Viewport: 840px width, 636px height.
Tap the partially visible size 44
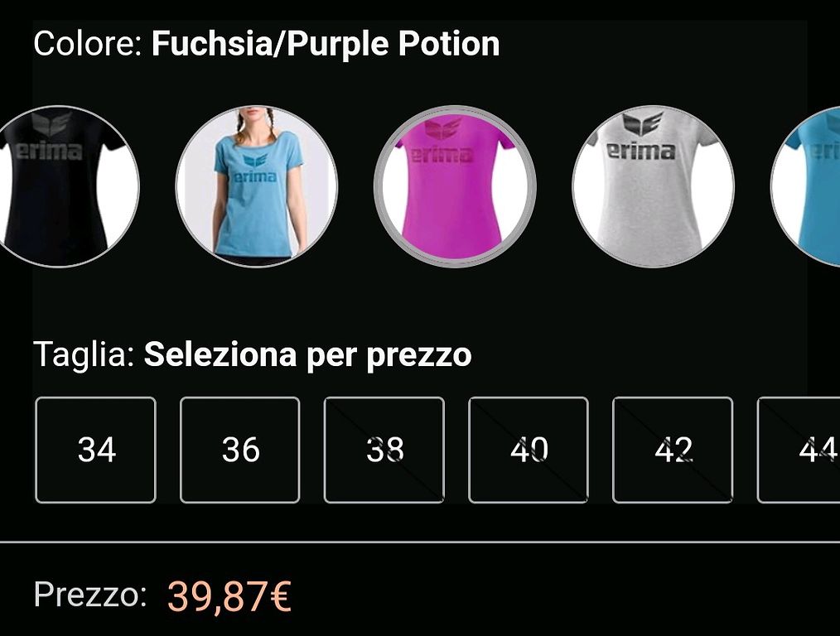tap(799, 450)
